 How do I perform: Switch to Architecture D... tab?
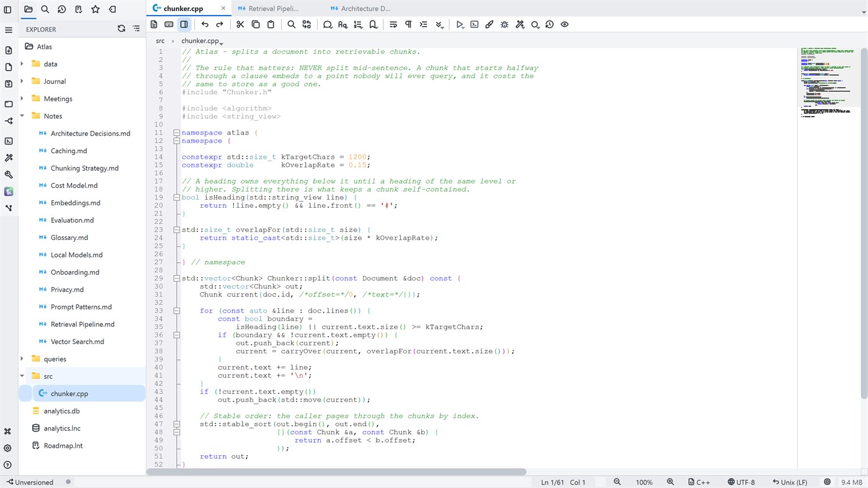coord(365,9)
